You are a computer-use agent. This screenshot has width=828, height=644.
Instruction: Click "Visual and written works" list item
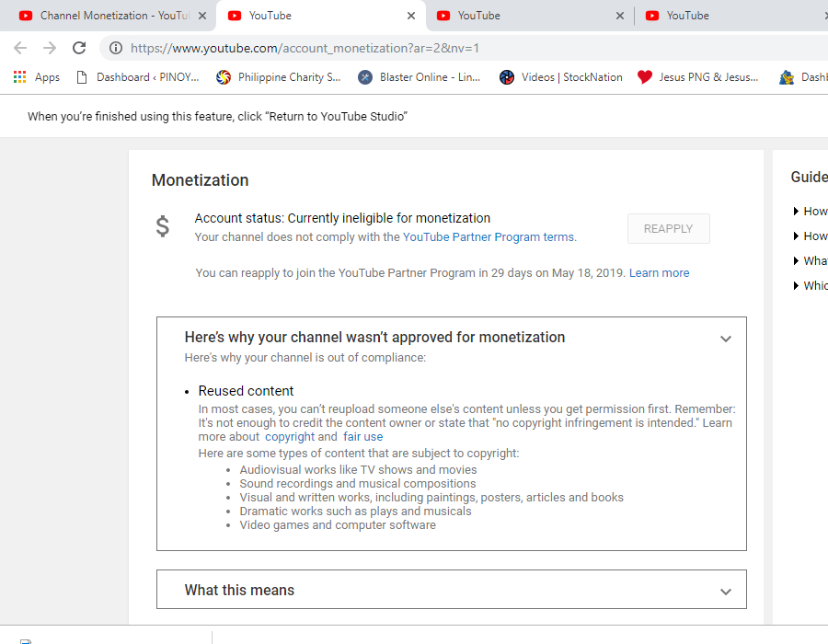[431, 497]
